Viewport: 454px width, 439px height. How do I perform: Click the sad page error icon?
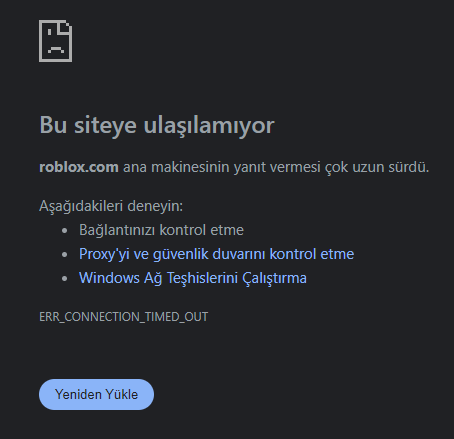[55, 41]
